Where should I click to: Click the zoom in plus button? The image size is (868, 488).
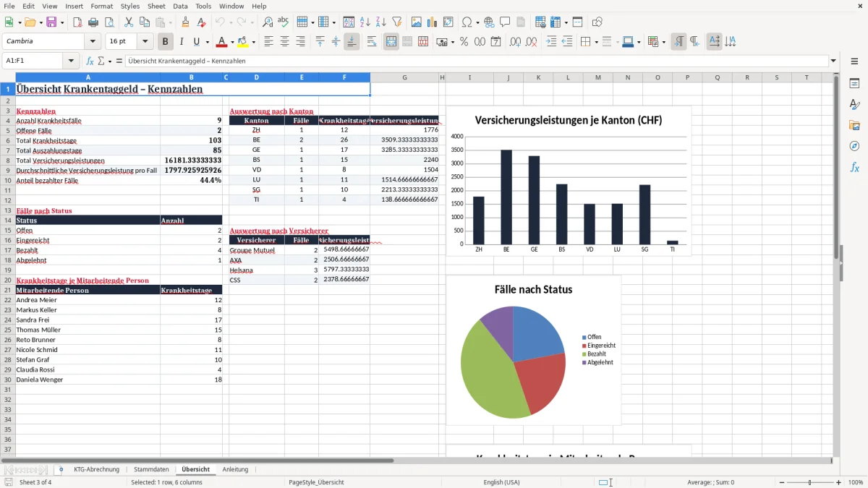(839, 482)
